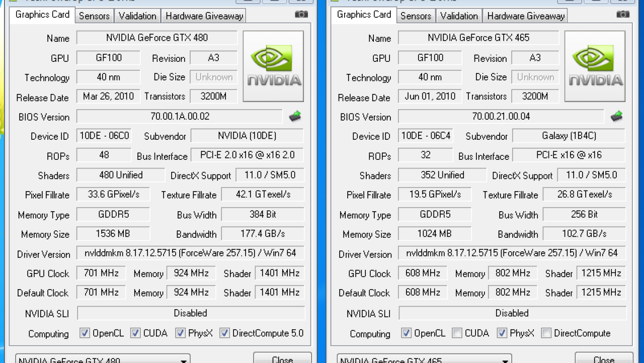644x363 pixels.
Task: Click camera screenshot icon in GTX 465 window
Action: [623, 14]
